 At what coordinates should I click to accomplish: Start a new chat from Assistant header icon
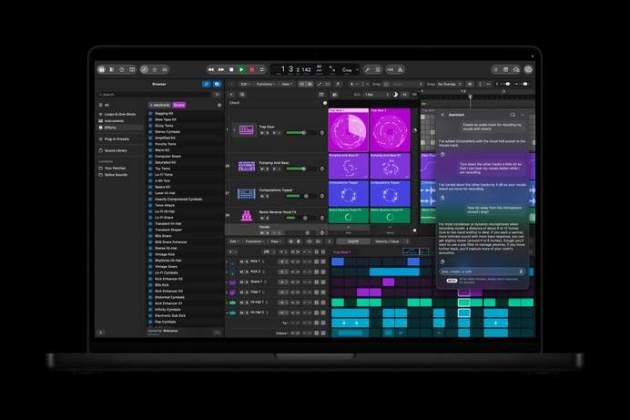click(x=513, y=115)
